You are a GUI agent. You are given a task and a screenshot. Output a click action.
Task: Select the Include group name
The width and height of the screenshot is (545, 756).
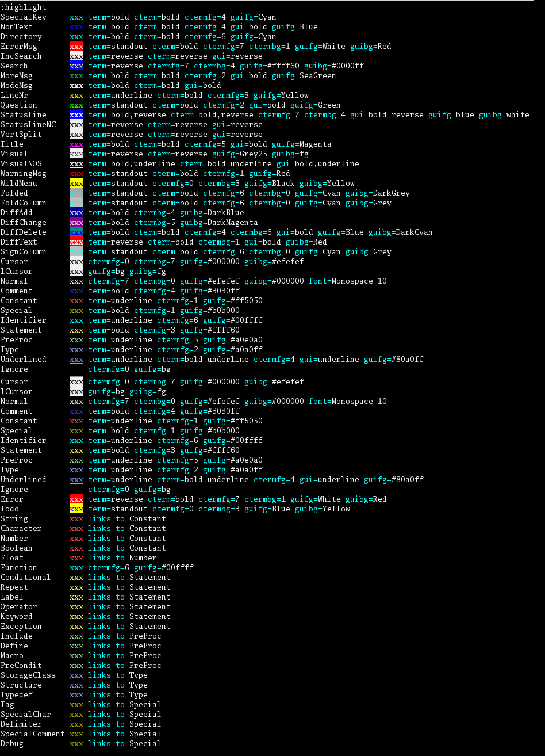[17, 636]
